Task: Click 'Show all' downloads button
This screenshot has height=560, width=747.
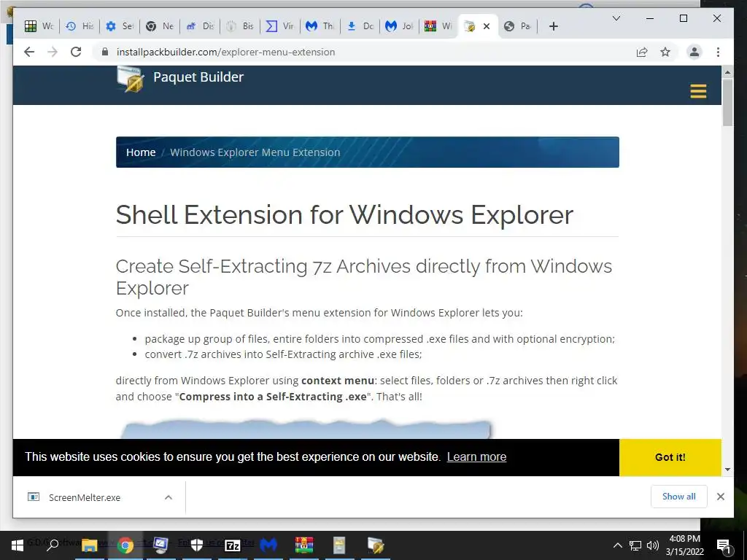Action: coord(679,496)
